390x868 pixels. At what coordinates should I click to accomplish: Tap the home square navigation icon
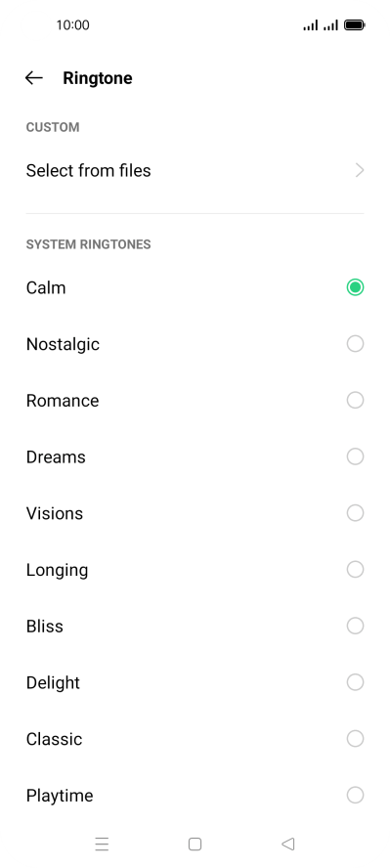(195, 844)
